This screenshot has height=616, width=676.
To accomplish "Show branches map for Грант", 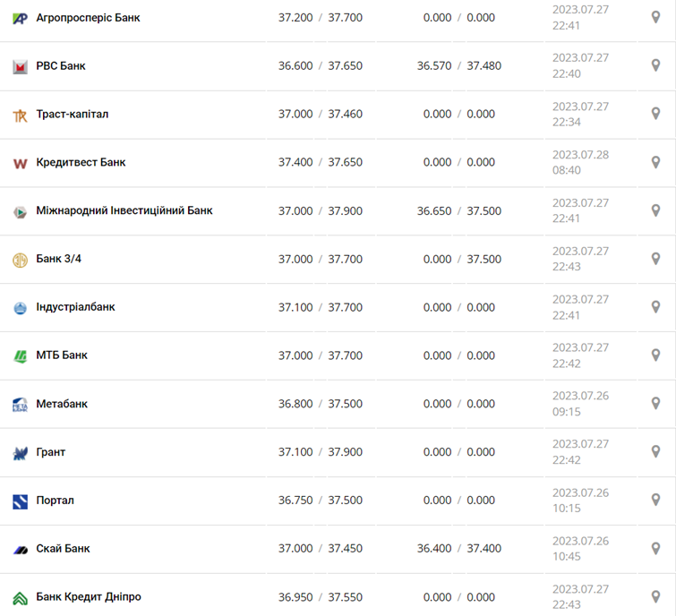I will click(x=655, y=452).
